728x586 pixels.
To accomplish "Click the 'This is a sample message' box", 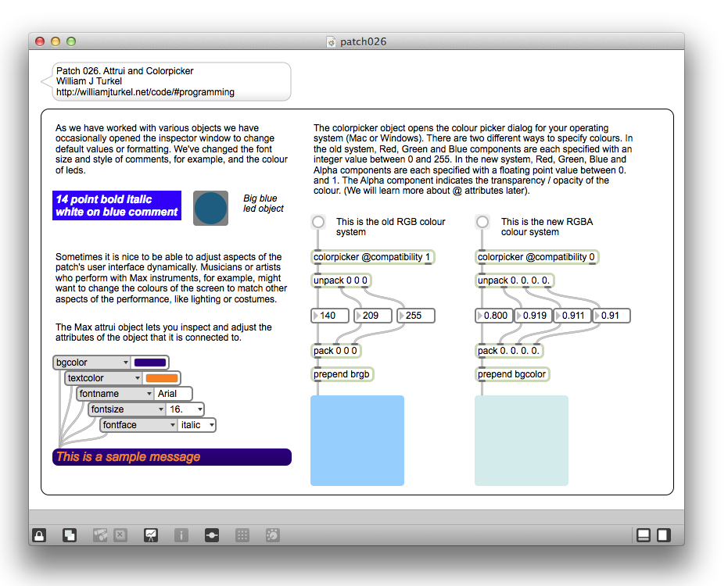I will tap(171, 457).
